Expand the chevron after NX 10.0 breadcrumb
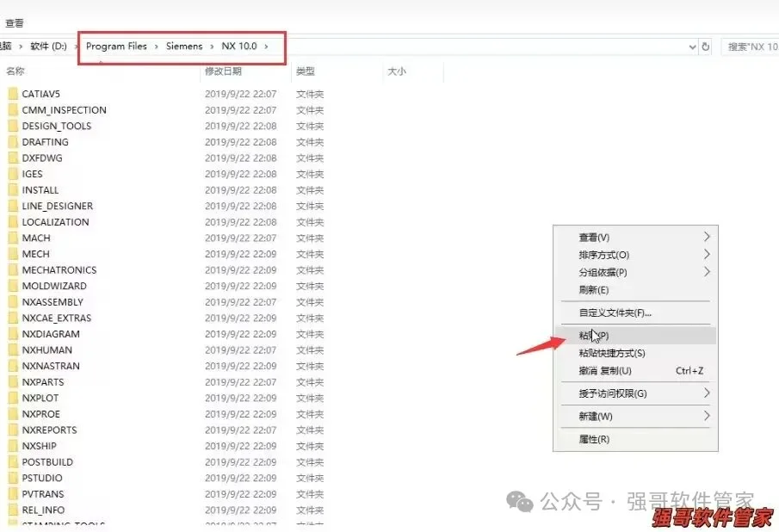The width and height of the screenshot is (779, 532). tap(266, 46)
